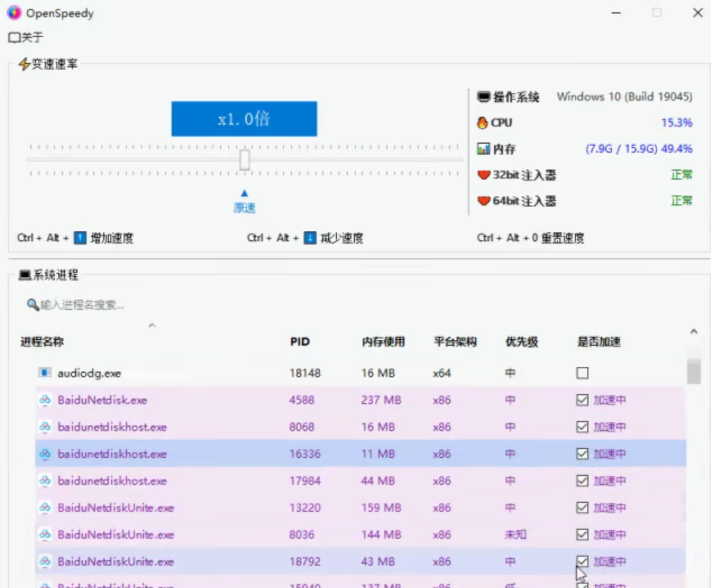Click PID cell 18148
This screenshot has width=711, height=588.
point(305,373)
